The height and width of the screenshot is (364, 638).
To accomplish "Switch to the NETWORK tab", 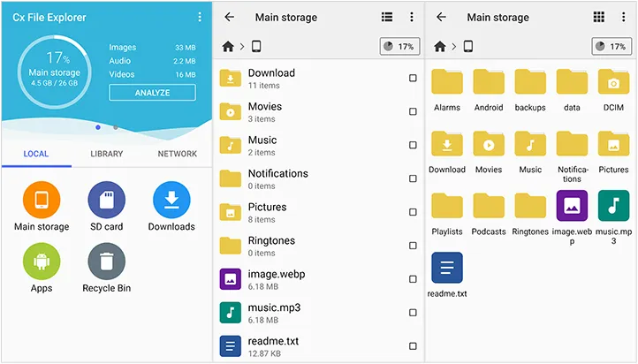I will 178,154.
